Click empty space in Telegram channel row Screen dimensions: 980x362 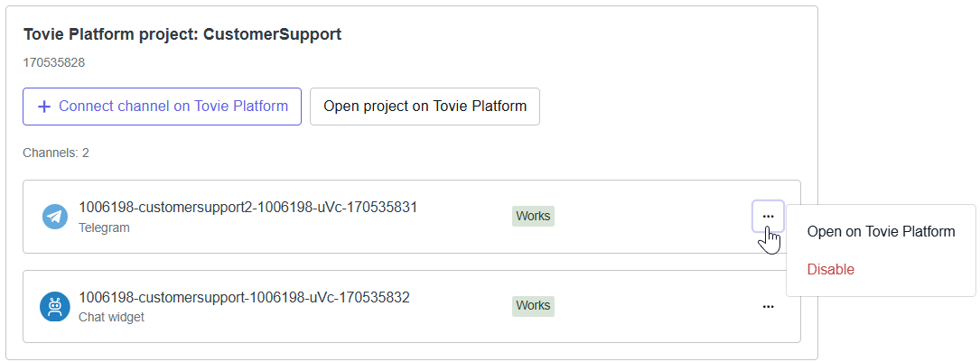pyautogui.click(x=650, y=217)
